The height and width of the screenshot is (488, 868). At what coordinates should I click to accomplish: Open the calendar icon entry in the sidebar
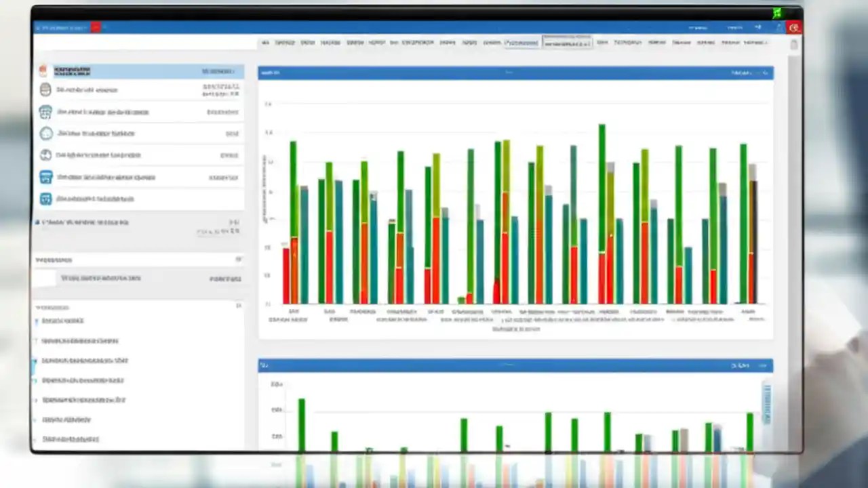[45, 113]
